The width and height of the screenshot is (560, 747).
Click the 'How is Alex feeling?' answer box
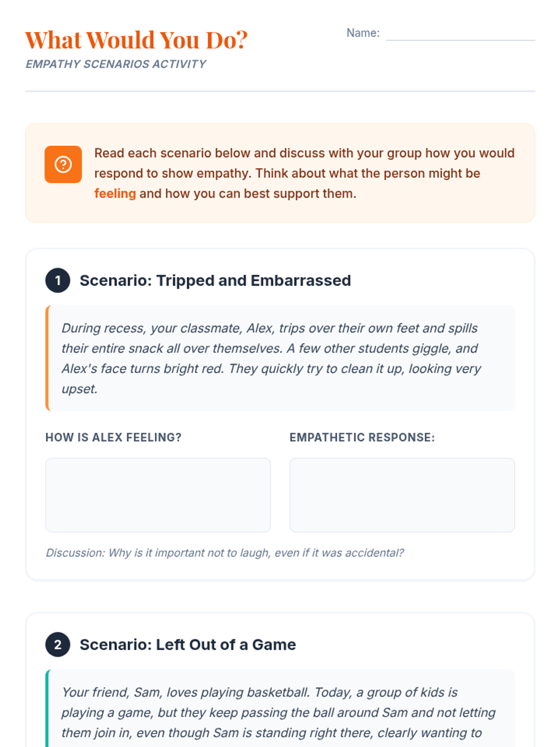point(158,495)
